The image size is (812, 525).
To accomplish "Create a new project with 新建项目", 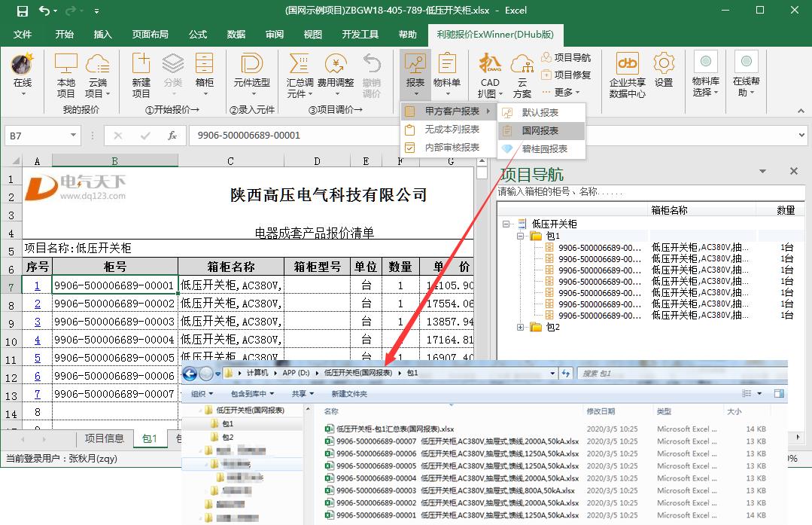I will [141, 75].
